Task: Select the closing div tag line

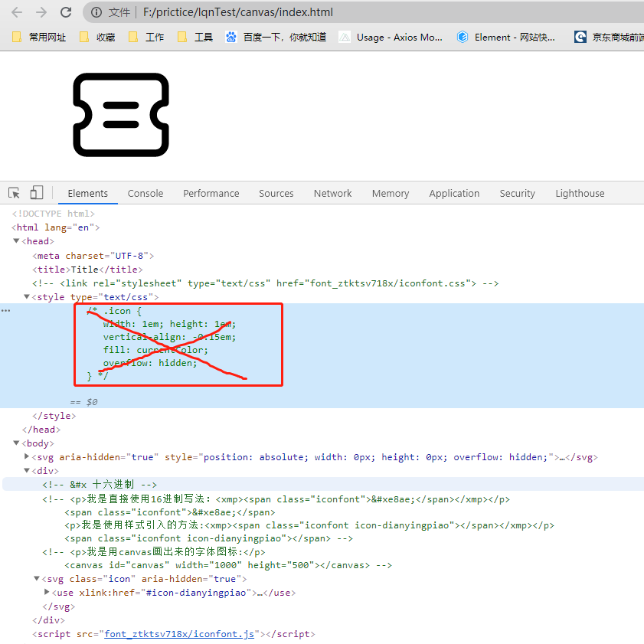Action: pos(48,620)
